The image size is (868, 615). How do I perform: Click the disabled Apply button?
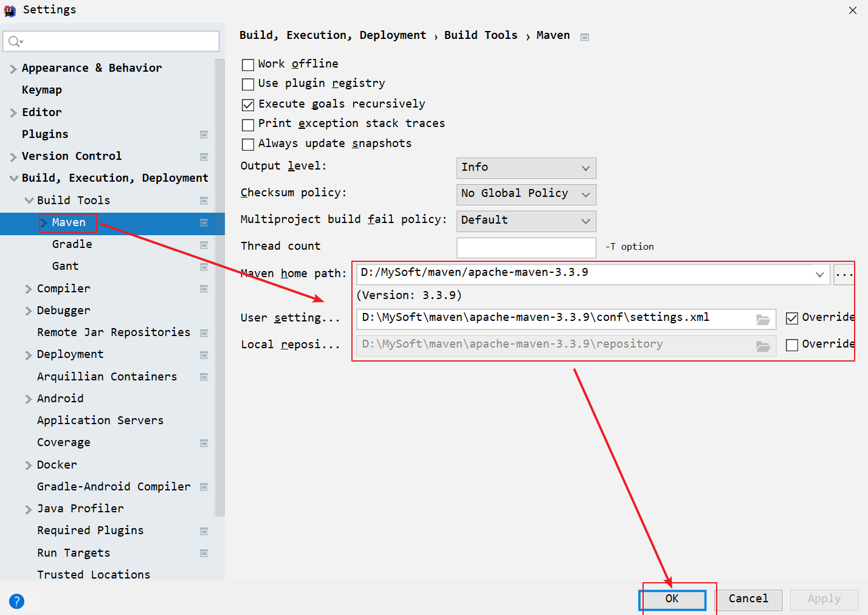[824, 599]
